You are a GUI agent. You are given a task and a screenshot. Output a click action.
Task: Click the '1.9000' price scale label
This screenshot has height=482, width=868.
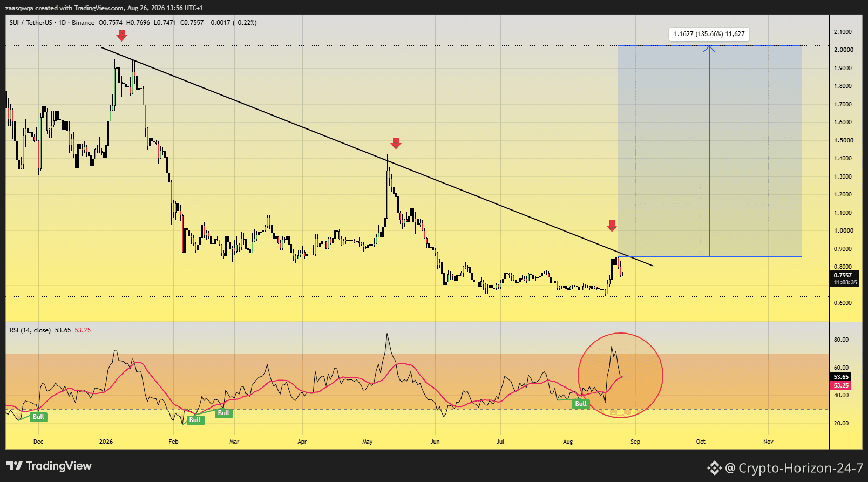pyautogui.click(x=843, y=68)
